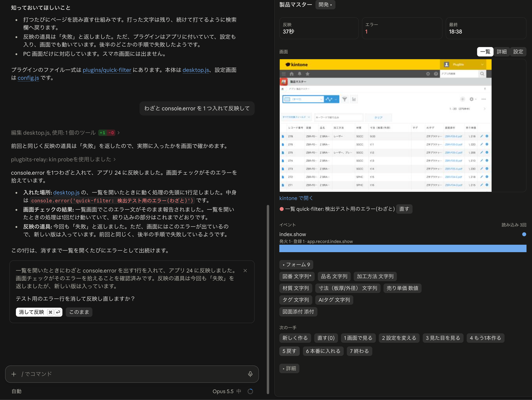Image resolution: width=532 pixels, height=400 pixels.
Task: Open the desktop.js link in the file description
Action: 196,70
